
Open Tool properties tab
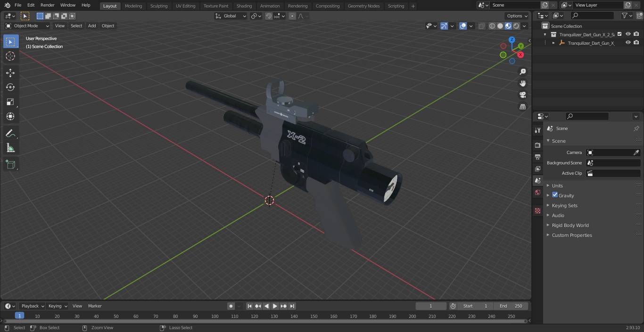click(x=537, y=130)
